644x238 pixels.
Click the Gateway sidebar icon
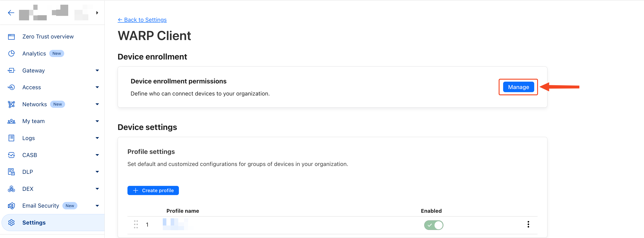coord(11,70)
